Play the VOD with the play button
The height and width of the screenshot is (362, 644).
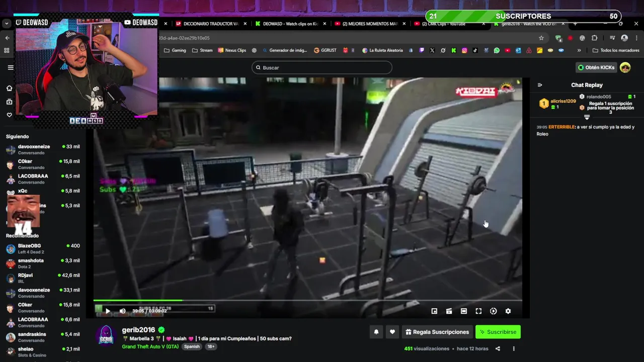point(107,311)
